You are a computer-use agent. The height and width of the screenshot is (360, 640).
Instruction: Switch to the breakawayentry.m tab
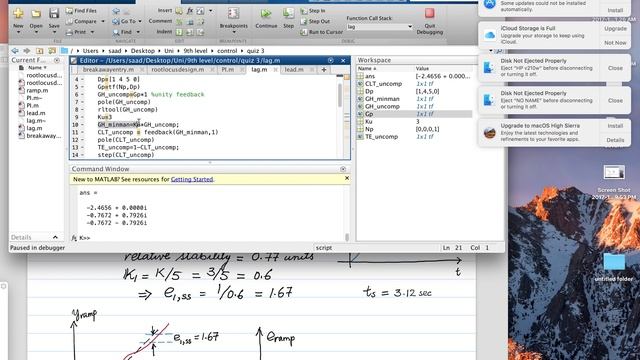click(108, 70)
